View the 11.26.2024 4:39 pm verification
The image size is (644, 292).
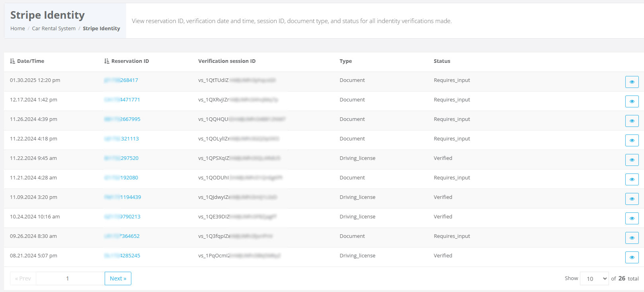[632, 121]
